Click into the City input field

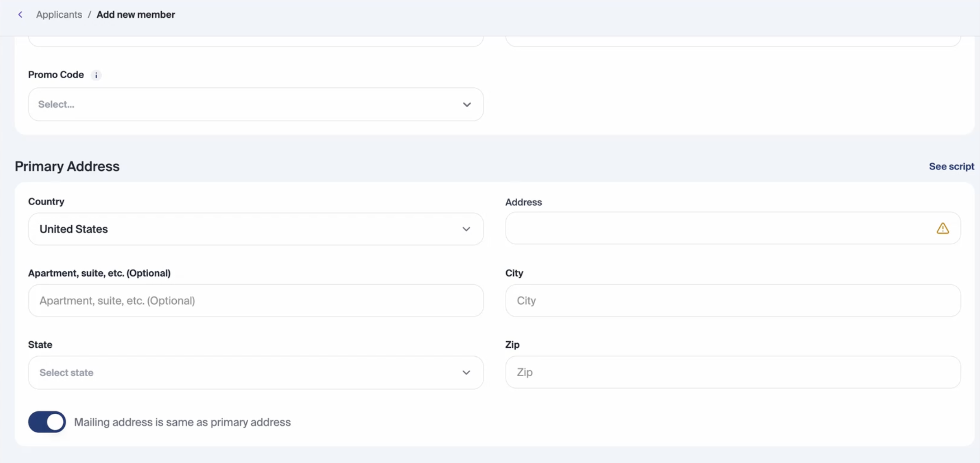732,301
